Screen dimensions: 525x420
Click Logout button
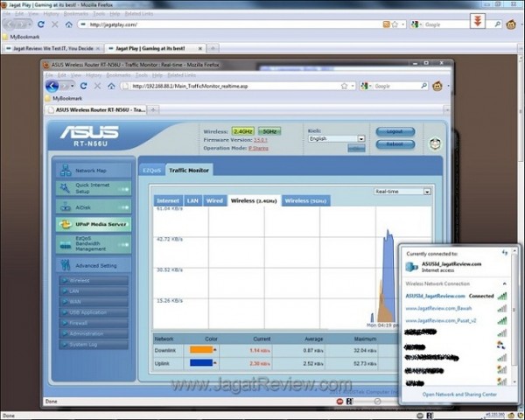point(395,131)
